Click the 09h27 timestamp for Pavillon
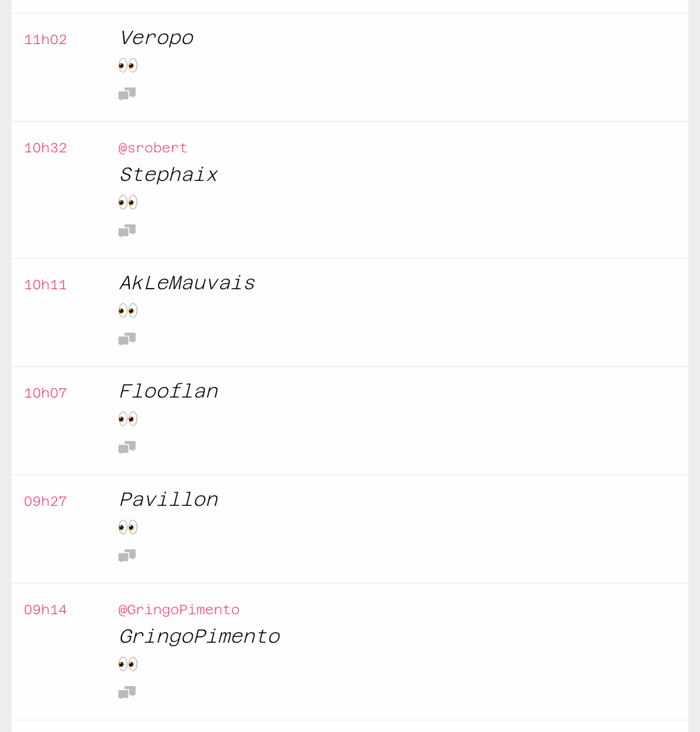The image size is (700, 732). (45, 501)
